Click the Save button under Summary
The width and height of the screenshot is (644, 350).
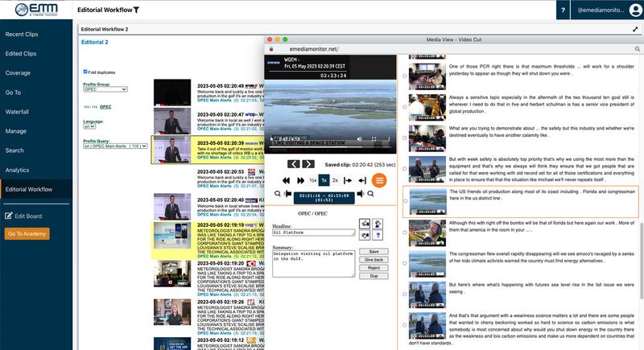(374, 252)
